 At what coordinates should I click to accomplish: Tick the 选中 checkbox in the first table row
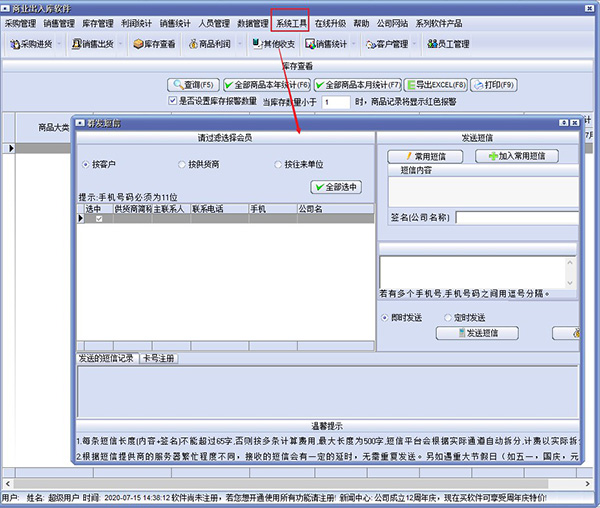point(98,219)
